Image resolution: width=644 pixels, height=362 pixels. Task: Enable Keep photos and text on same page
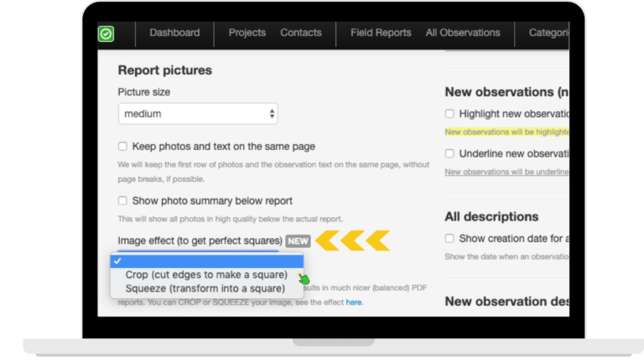click(x=122, y=146)
